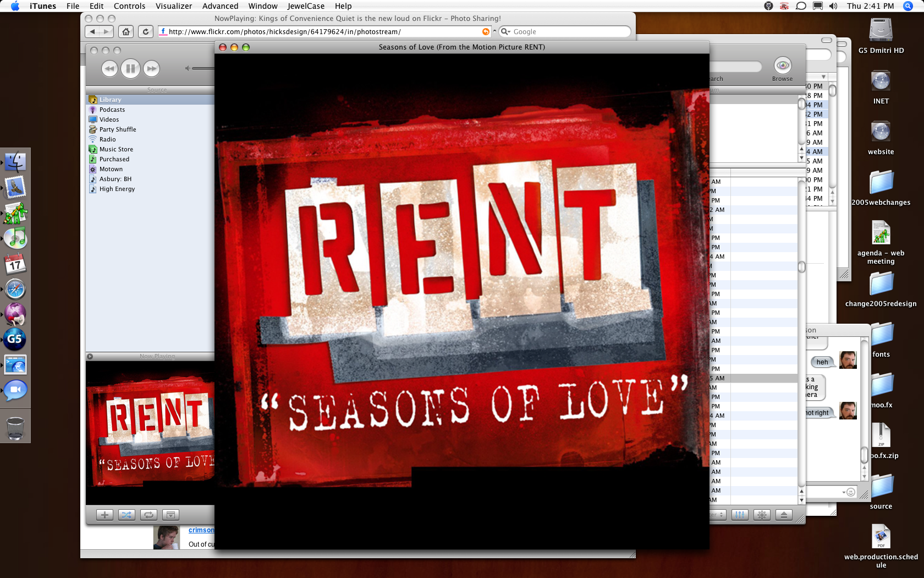Open iChat from the Dock
This screenshot has height=578, width=924.
pos(15,390)
